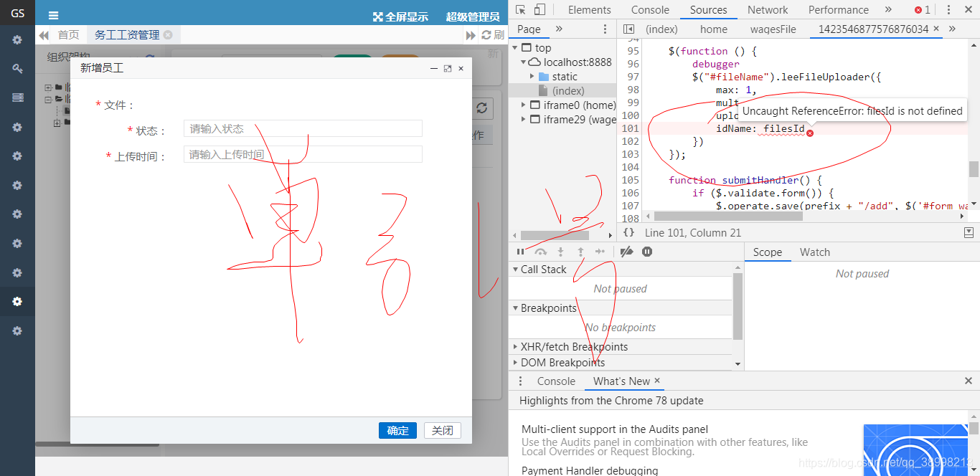980x476 pixels.
Task: Click the pretty print braces icon
Action: 629,232
